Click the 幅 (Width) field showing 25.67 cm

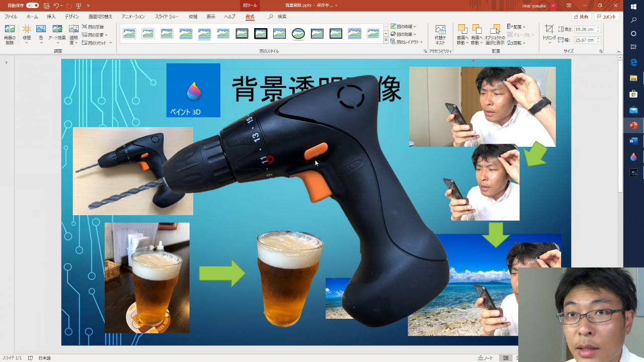pyautogui.click(x=585, y=40)
